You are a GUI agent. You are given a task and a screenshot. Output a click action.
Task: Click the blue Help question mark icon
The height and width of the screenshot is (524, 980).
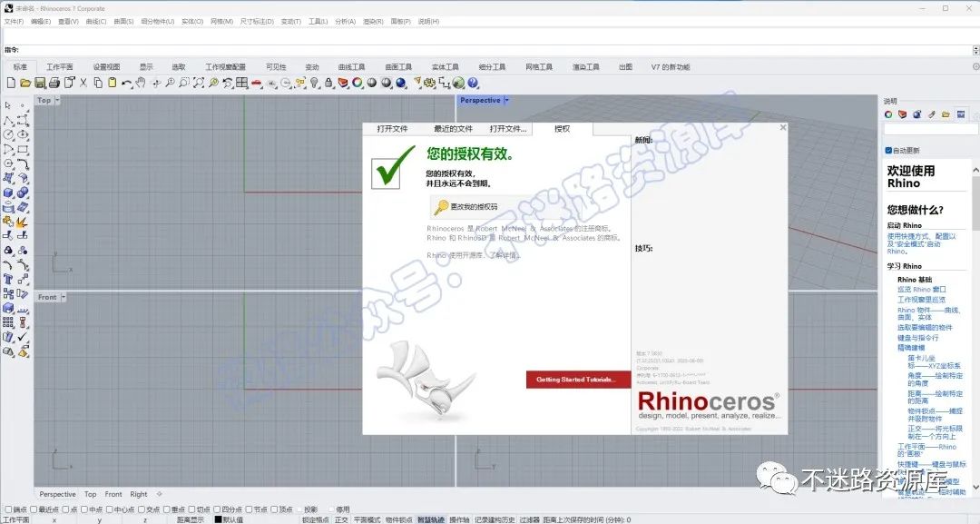coord(473,83)
